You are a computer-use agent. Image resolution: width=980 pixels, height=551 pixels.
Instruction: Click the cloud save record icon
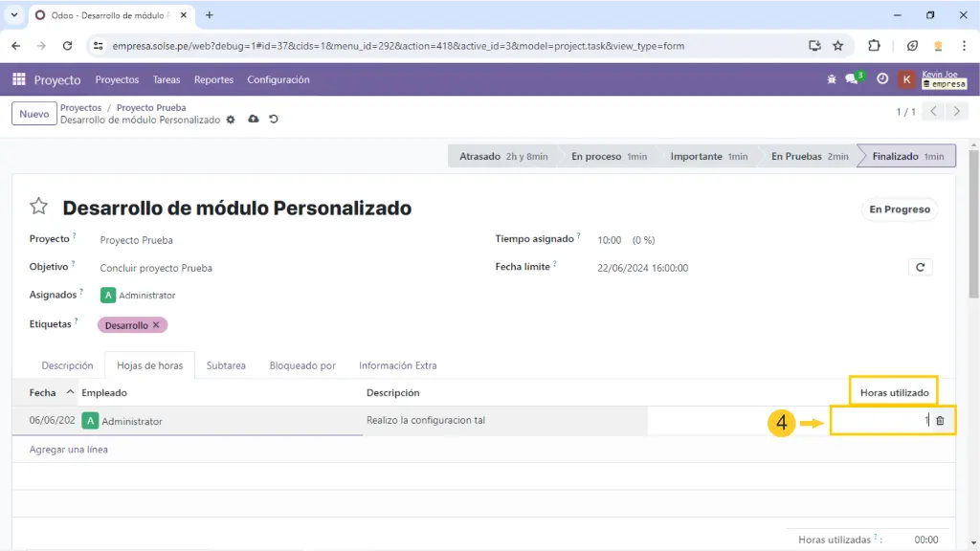tap(253, 120)
